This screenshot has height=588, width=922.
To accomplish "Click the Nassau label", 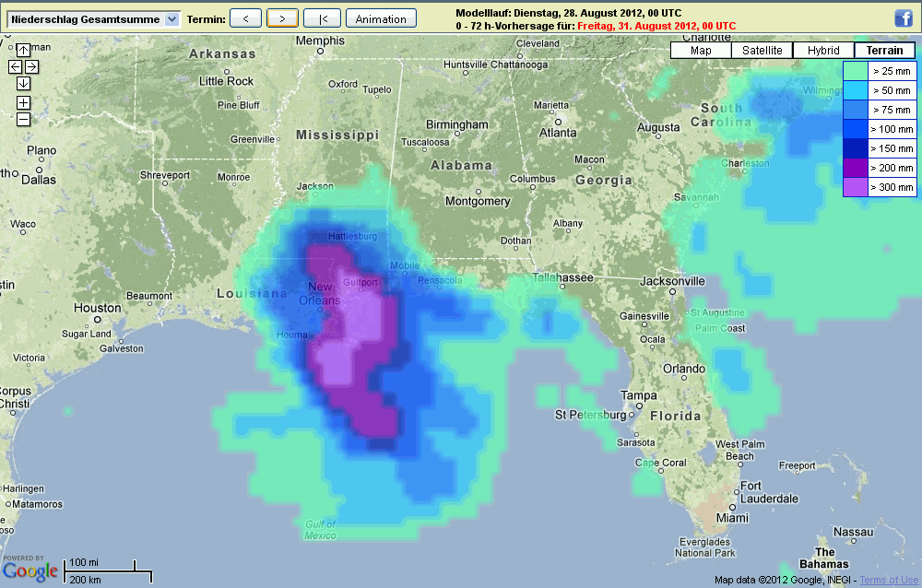I will pos(853,532).
